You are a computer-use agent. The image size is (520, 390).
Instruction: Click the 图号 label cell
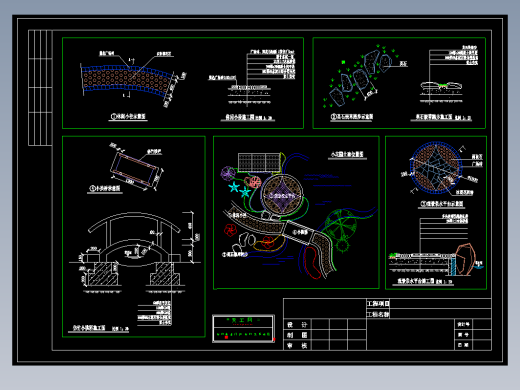(464, 335)
